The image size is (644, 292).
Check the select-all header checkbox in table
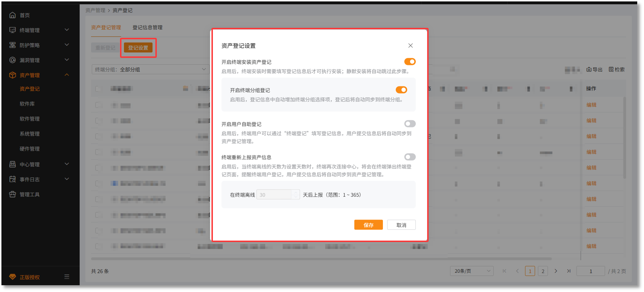tap(98, 89)
